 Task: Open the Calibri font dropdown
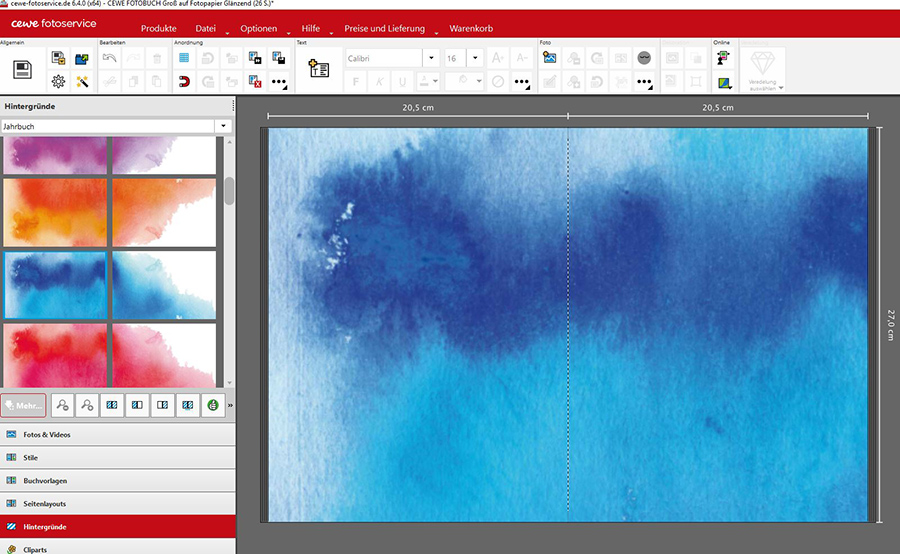[x=429, y=59]
